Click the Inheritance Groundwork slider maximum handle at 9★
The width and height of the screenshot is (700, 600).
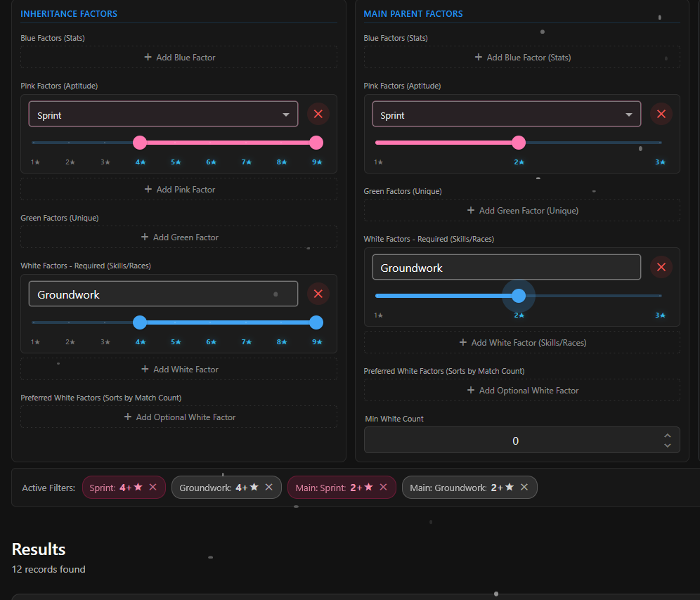(316, 322)
